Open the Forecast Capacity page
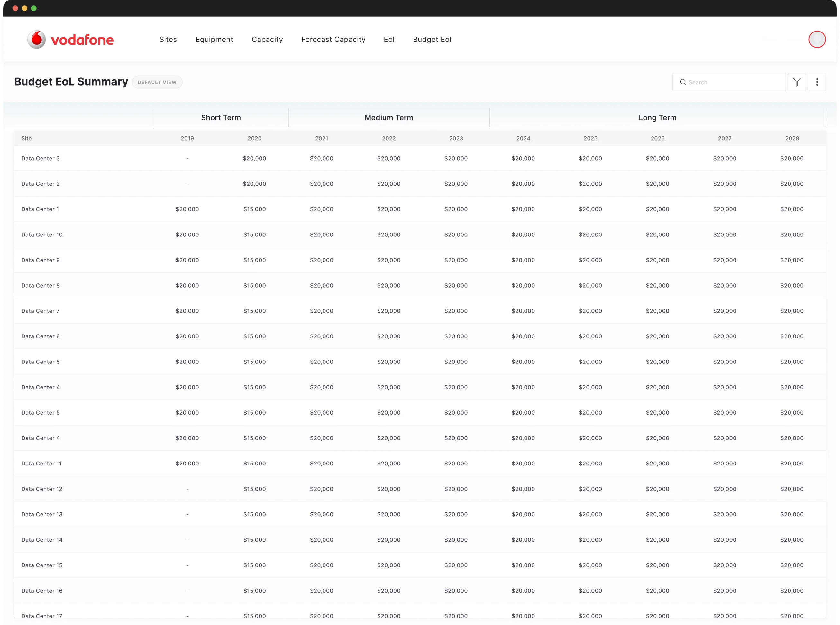 click(x=333, y=39)
